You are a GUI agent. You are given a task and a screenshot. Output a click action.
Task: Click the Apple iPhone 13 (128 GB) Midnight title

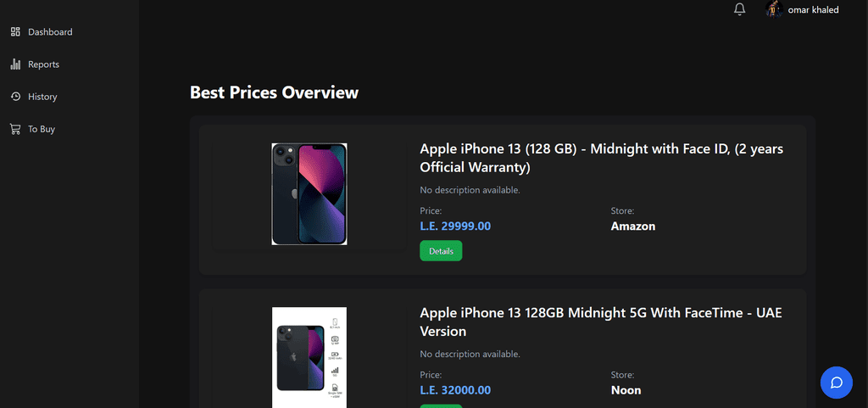601,158
